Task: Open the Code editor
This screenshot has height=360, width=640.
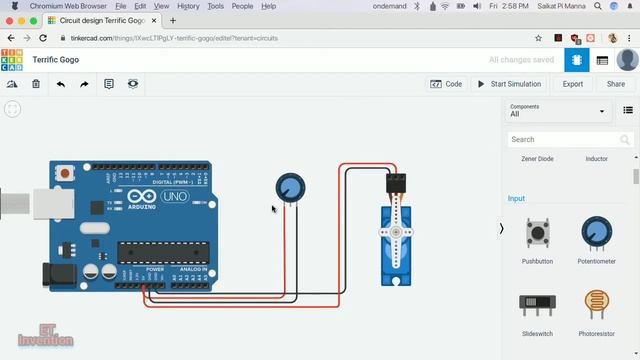Action: tap(446, 84)
